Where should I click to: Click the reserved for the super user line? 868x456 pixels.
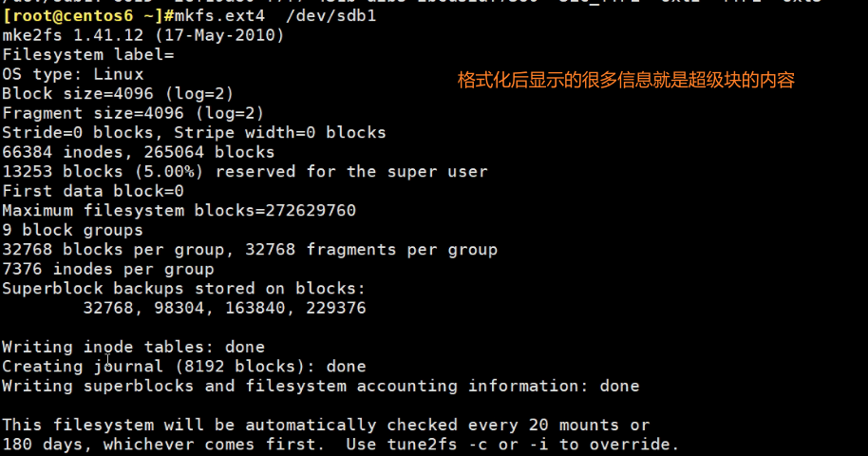[x=244, y=172]
